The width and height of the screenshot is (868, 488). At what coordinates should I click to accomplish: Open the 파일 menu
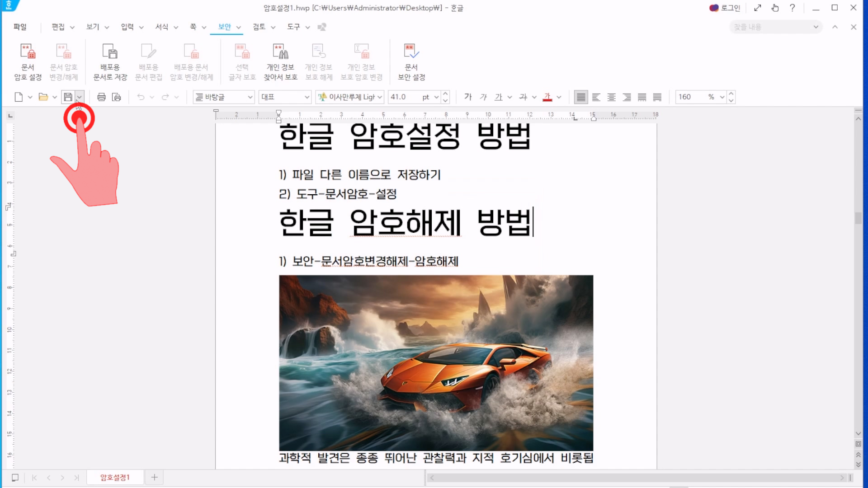[20, 27]
